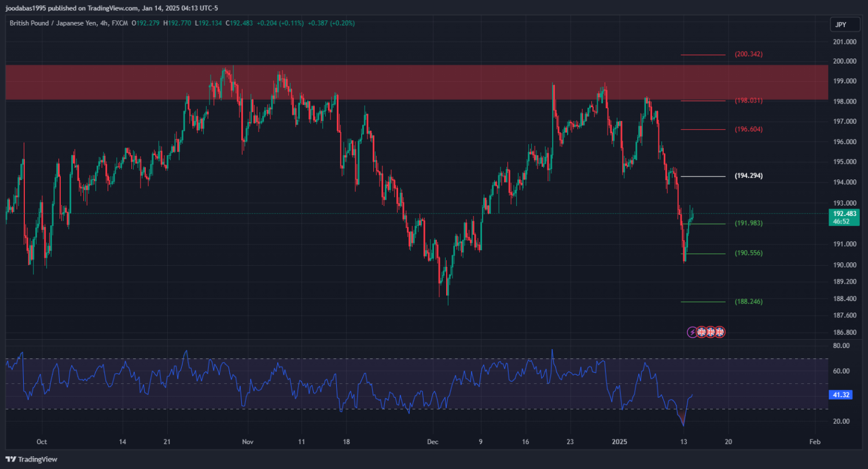The width and height of the screenshot is (868, 469).
Task: Click the UK flag icon touching the lightning icon
Action: 701,332
